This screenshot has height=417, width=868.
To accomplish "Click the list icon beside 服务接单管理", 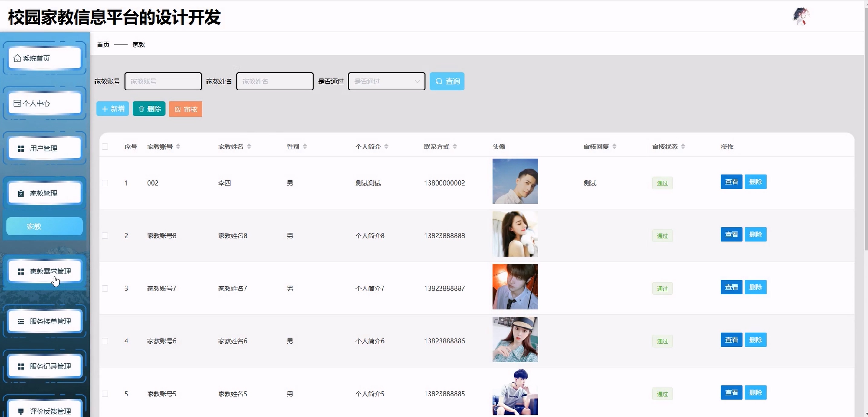I will (21, 322).
